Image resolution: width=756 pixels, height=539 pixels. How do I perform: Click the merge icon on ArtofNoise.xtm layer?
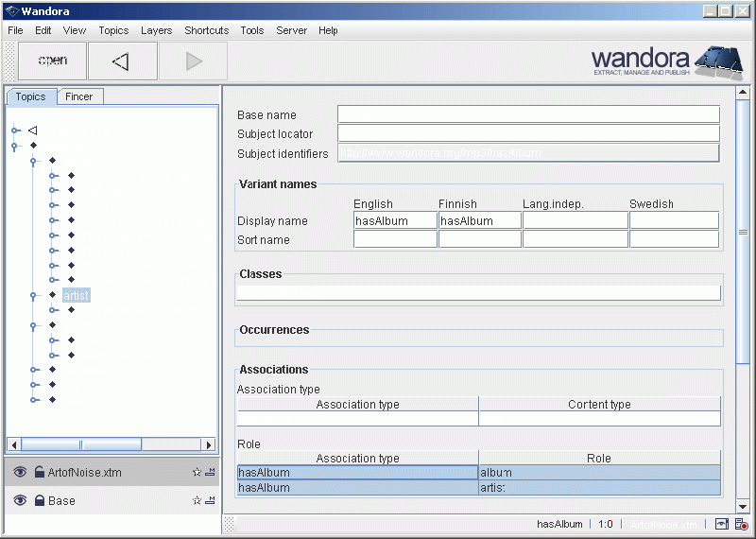(210, 472)
